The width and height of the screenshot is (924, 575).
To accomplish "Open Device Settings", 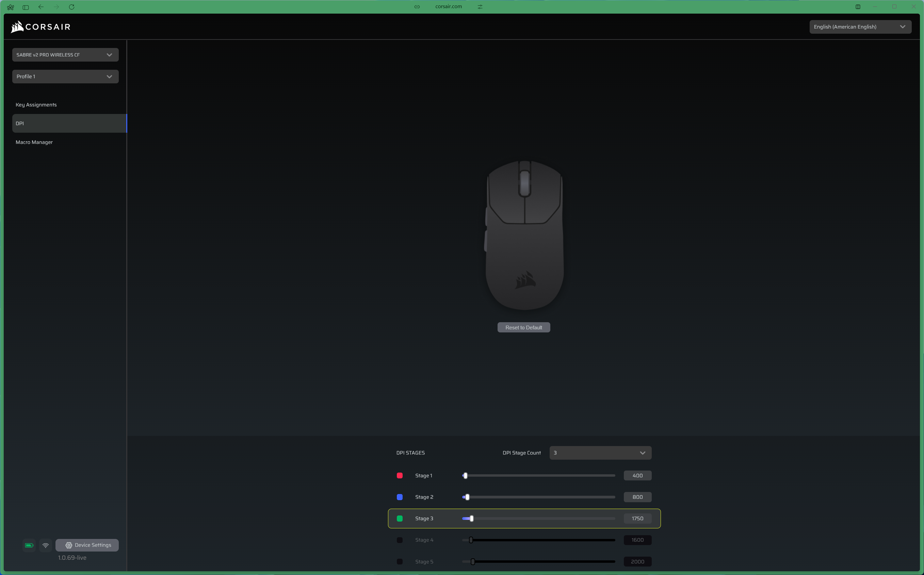I will 87,545.
